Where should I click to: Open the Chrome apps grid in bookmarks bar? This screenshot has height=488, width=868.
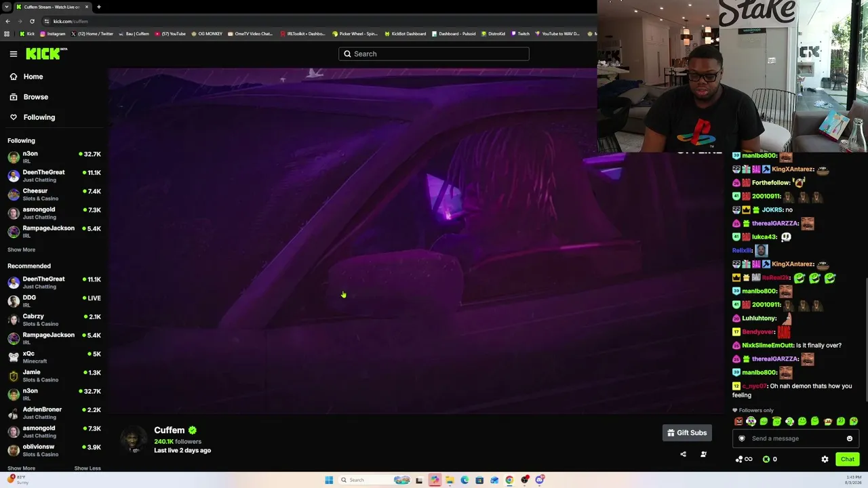(7, 34)
